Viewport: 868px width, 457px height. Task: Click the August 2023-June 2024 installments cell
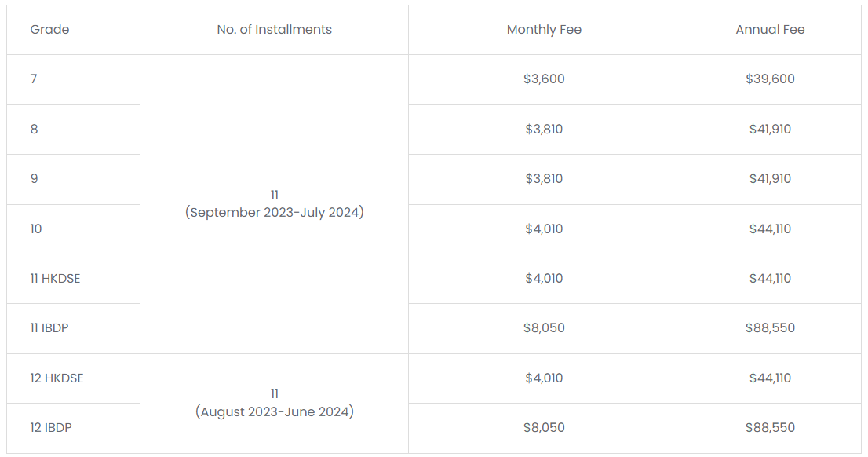pos(275,404)
